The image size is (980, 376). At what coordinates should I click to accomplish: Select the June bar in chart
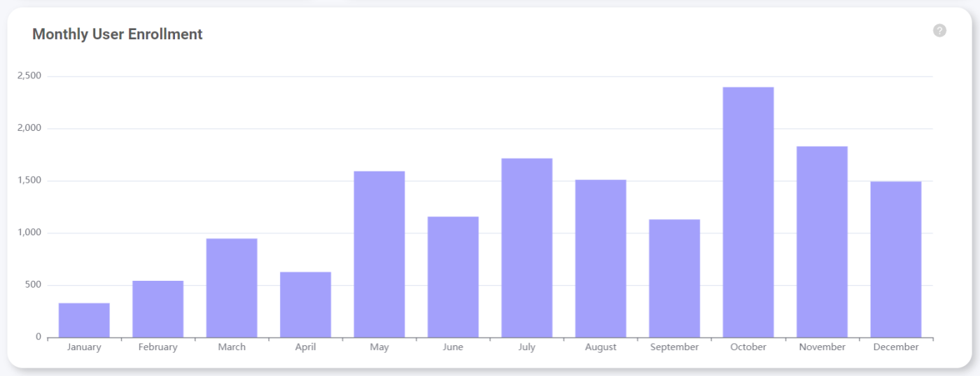click(x=453, y=277)
